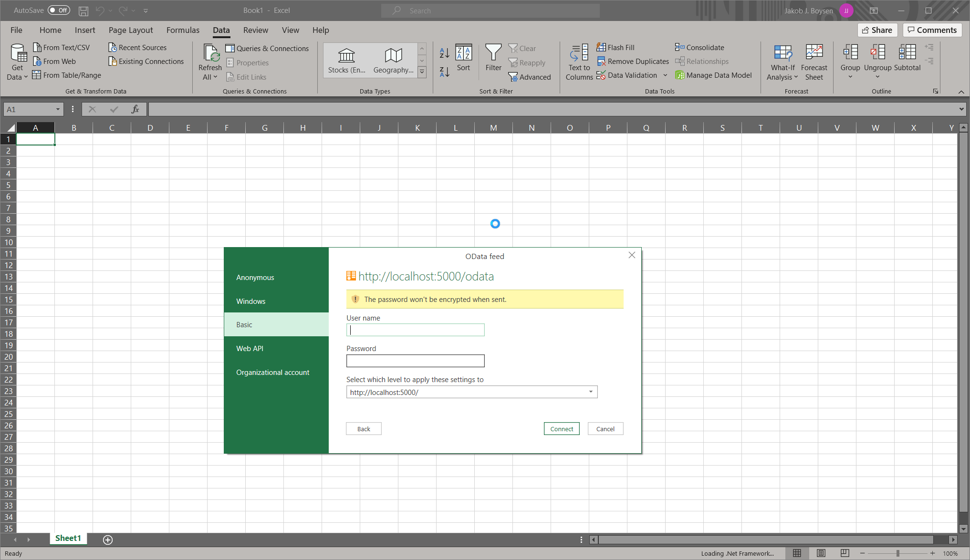Click Remove Duplicates icon
The width and height of the screenshot is (970, 560).
tap(601, 62)
